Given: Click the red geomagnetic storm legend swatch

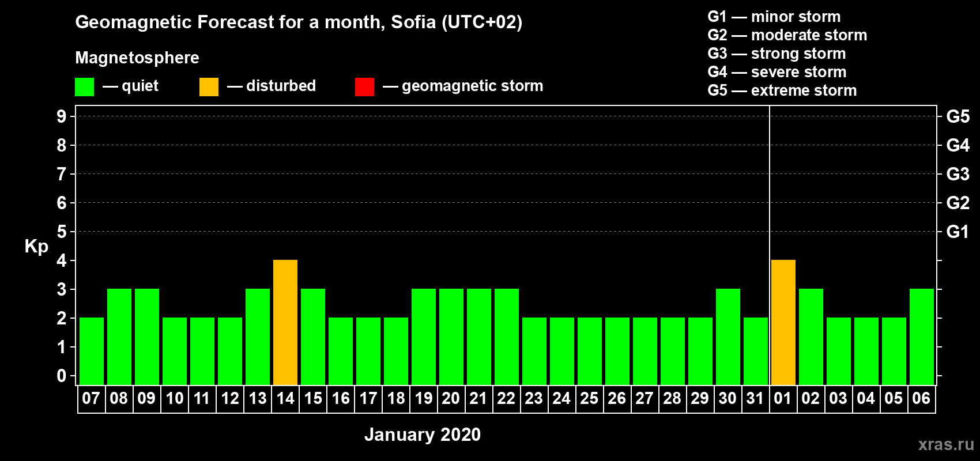Looking at the screenshot, I should pyautogui.click(x=364, y=87).
